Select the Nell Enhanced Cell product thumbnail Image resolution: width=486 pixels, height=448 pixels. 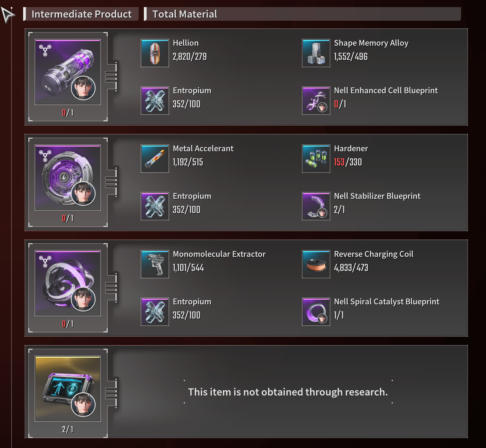(x=68, y=72)
